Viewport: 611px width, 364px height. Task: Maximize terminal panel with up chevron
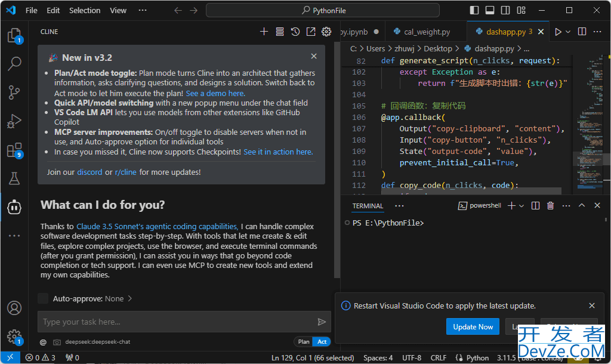tap(582, 205)
